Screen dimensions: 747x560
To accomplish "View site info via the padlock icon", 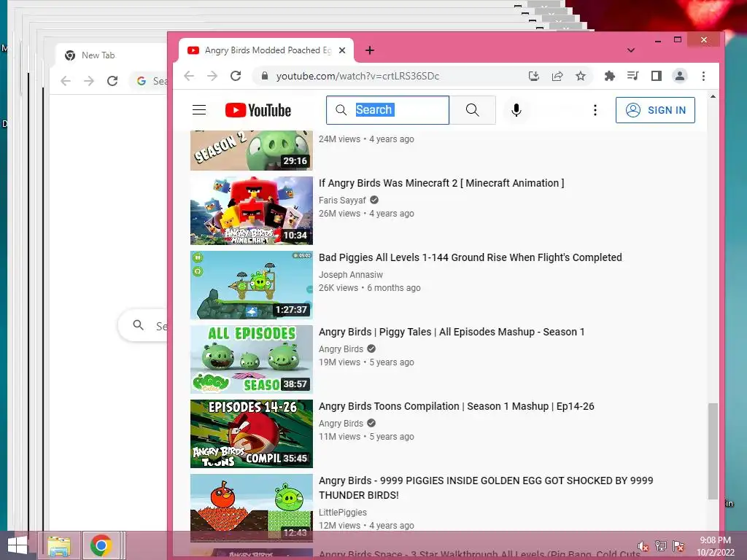I will click(x=265, y=76).
